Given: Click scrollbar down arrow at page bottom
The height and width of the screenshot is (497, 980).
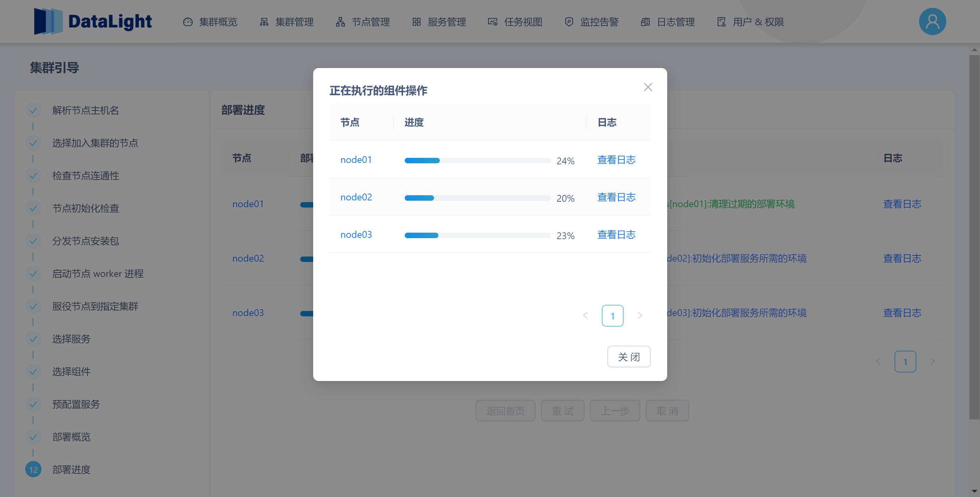Looking at the screenshot, I should (x=974, y=491).
